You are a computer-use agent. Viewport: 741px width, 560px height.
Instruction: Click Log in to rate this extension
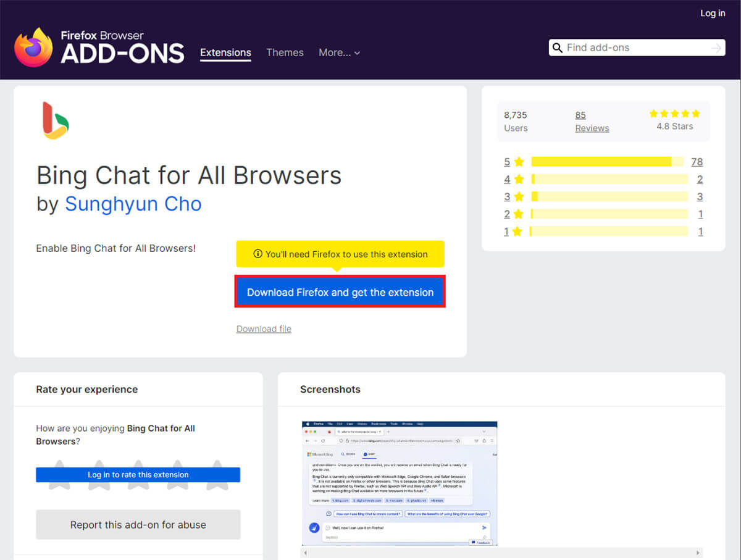click(x=138, y=475)
